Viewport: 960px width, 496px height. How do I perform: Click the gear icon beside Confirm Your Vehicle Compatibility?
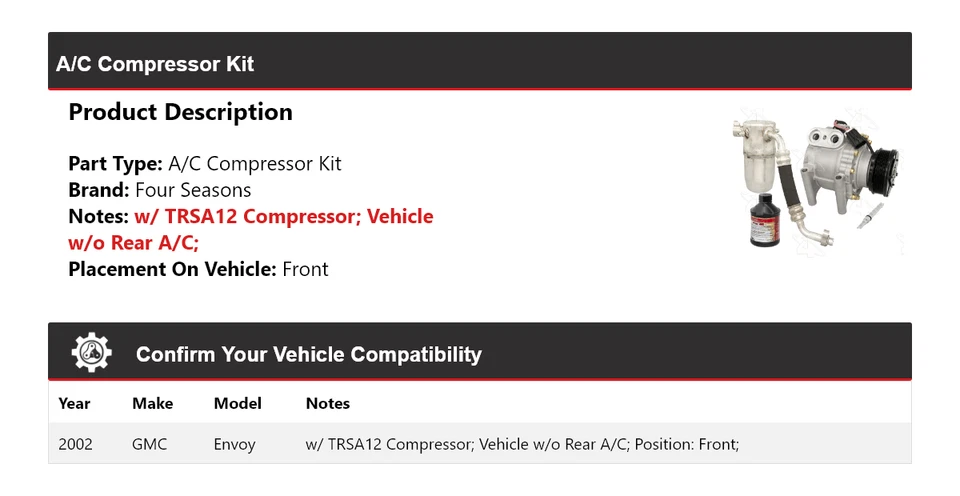91,353
